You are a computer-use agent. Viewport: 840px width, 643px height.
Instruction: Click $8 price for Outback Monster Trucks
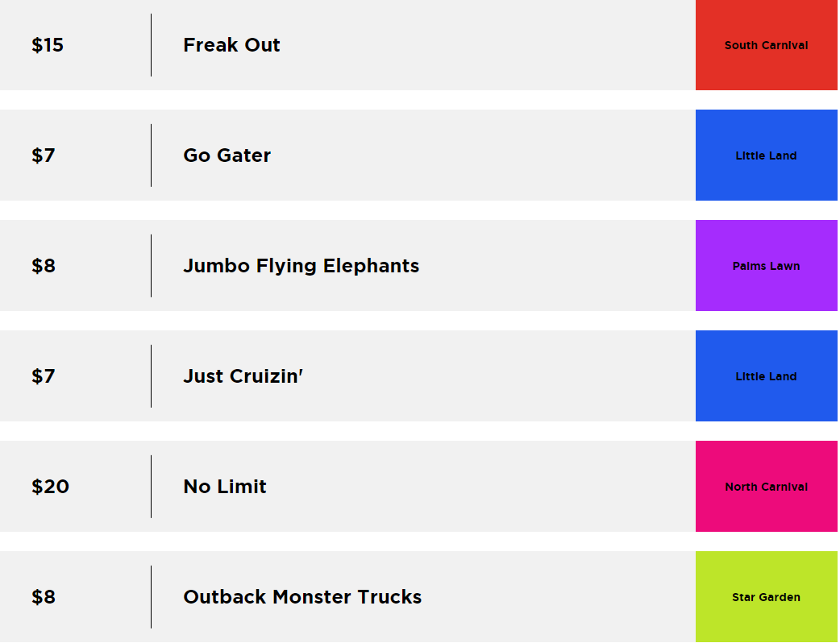tap(44, 597)
